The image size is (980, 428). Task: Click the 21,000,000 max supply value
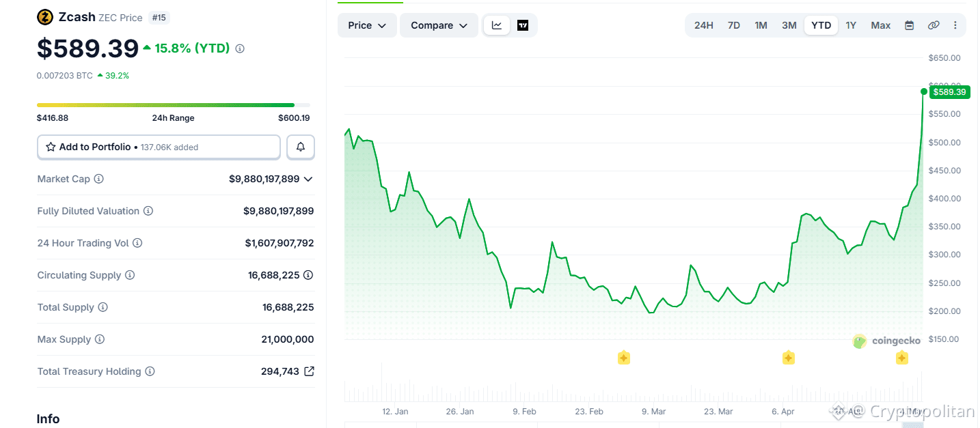click(x=288, y=339)
